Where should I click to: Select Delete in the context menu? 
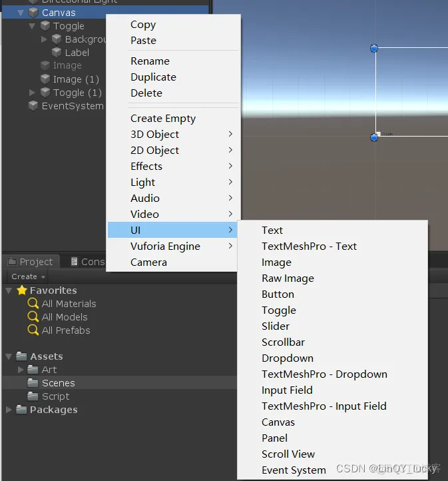pyautogui.click(x=173, y=93)
